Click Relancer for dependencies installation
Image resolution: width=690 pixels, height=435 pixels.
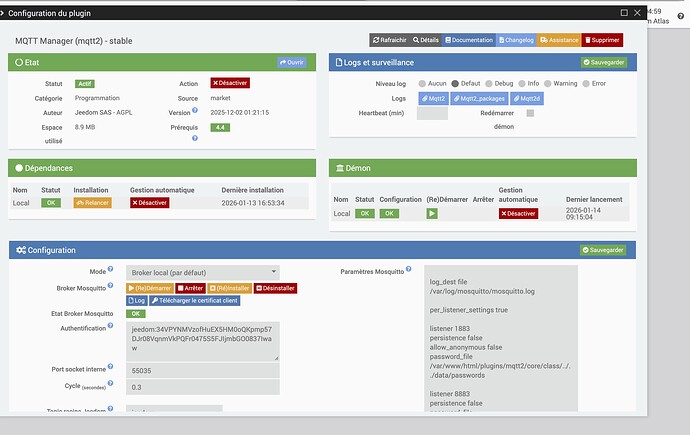92,203
